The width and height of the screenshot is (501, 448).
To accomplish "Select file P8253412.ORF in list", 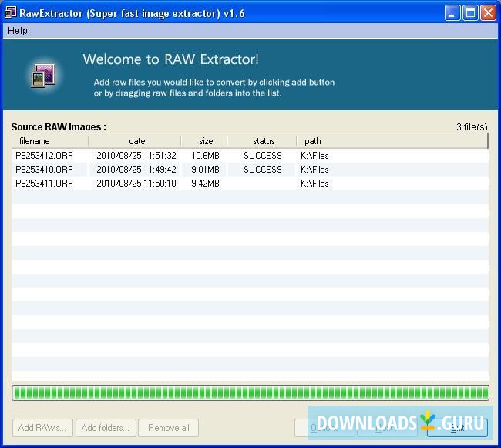I will click(44, 156).
